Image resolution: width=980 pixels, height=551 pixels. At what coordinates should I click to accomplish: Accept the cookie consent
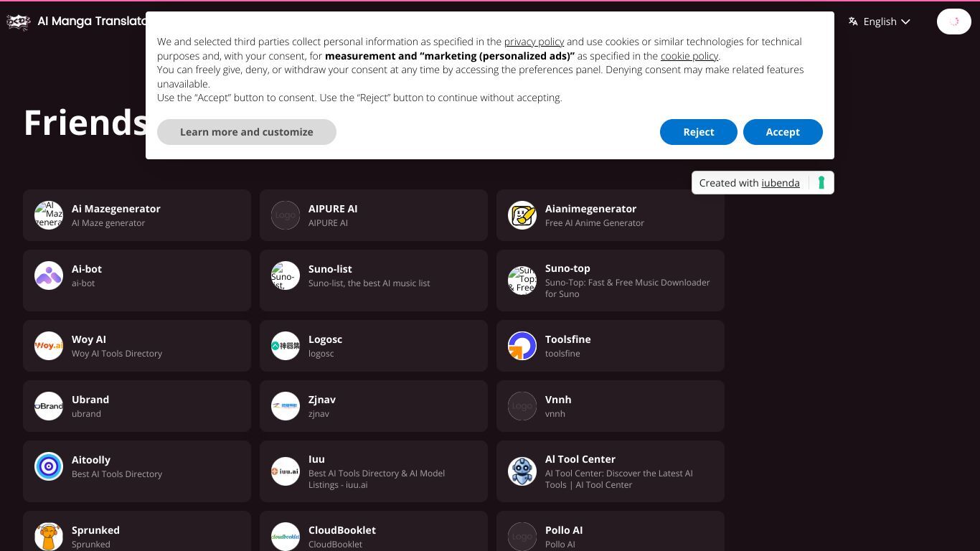point(783,132)
